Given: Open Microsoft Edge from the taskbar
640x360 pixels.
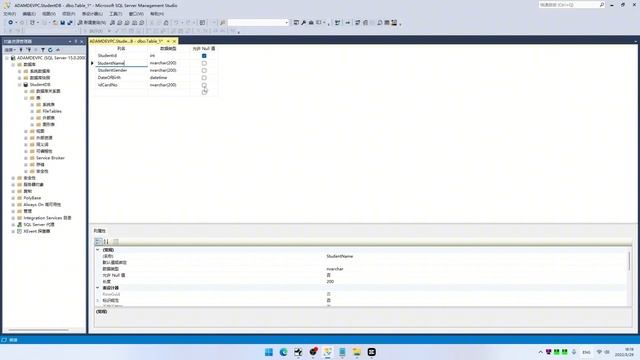Looking at the screenshot, I should tap(283, 352).
